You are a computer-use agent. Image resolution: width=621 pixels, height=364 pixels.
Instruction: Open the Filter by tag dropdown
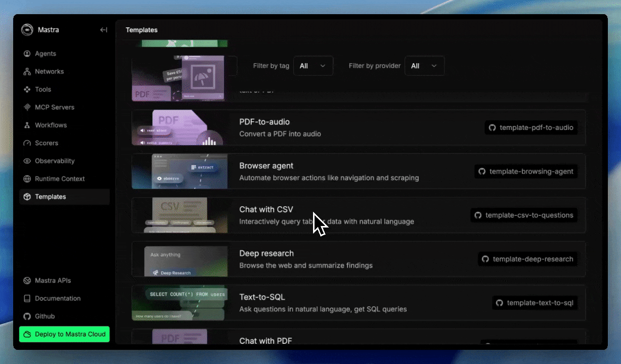pos(313,66)
